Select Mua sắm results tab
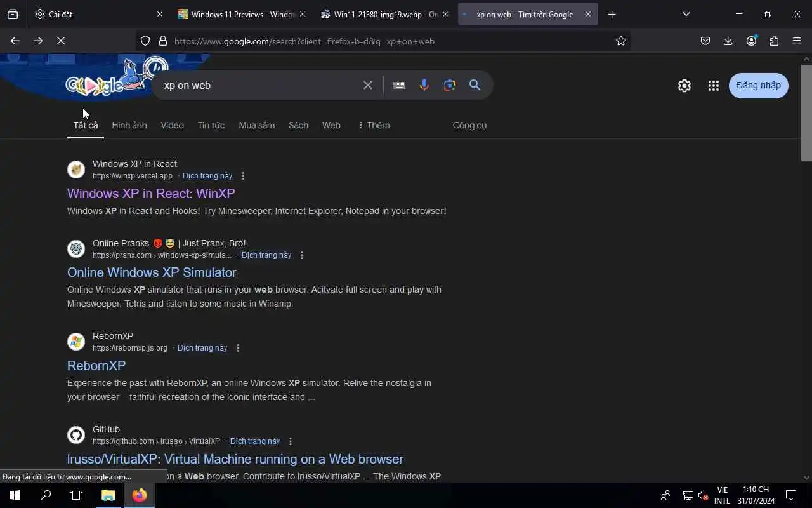This screenshot has width=812, height=508. pos(256,125)
